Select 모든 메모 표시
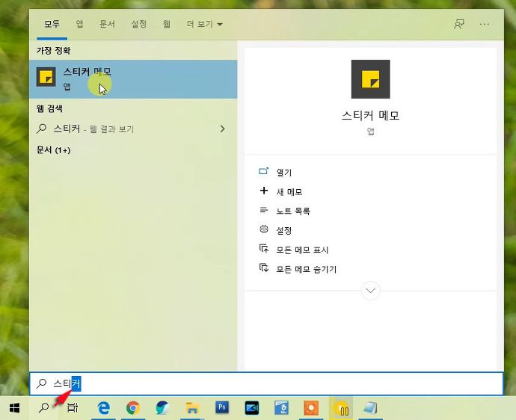 click(x=302, y=250)
